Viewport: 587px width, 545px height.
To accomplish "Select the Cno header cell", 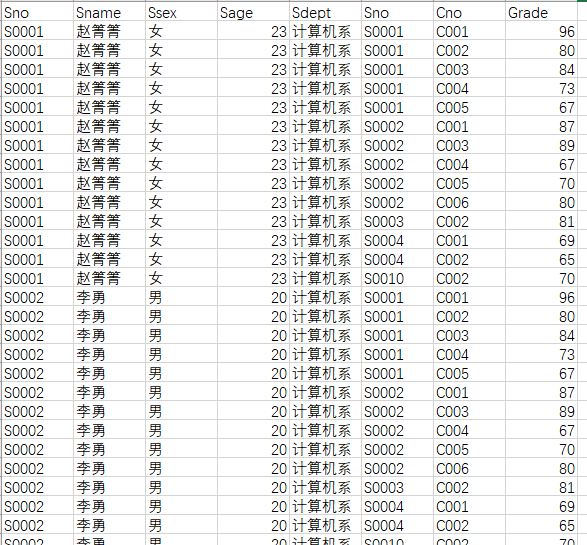I will pos(469,13).
